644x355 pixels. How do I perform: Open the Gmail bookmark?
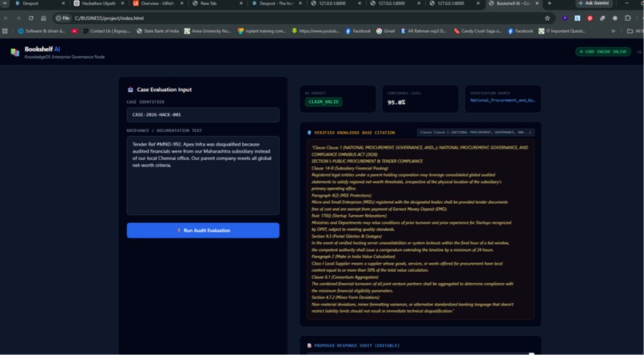(385, 31)
